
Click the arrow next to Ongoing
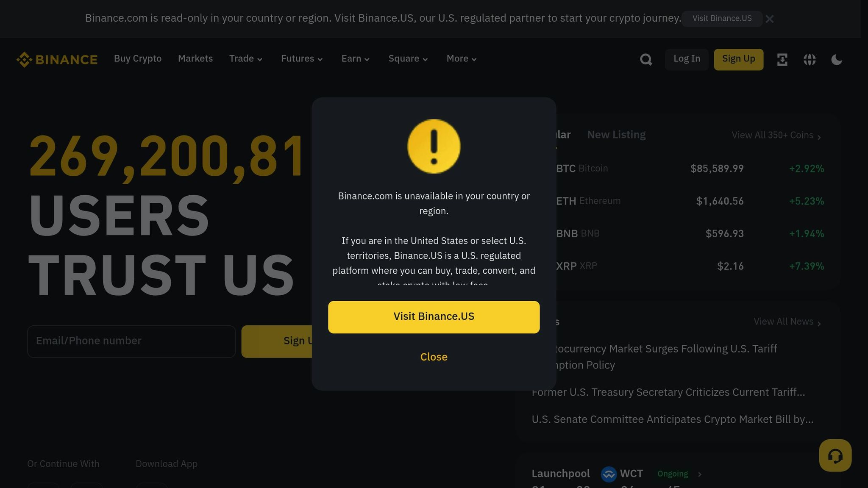pos(700,474)
